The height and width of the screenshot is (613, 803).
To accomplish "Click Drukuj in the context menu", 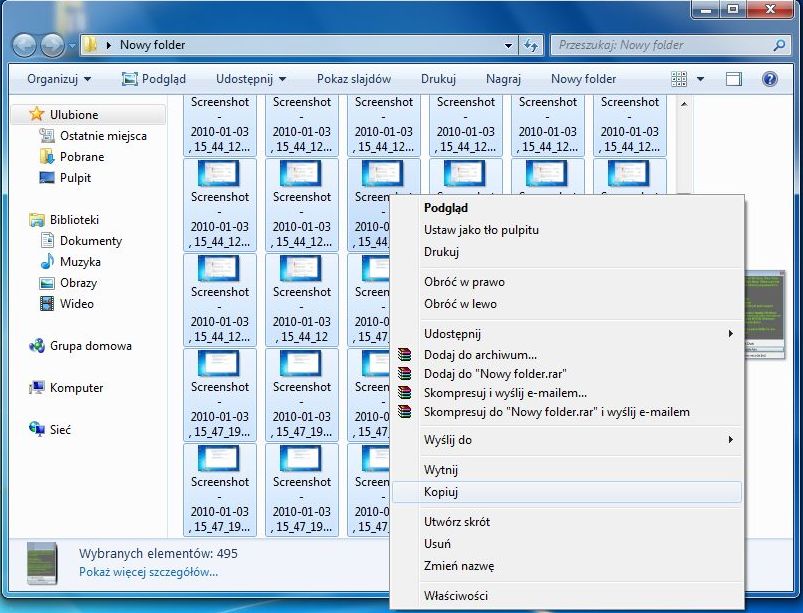I will tap(566, 252).
